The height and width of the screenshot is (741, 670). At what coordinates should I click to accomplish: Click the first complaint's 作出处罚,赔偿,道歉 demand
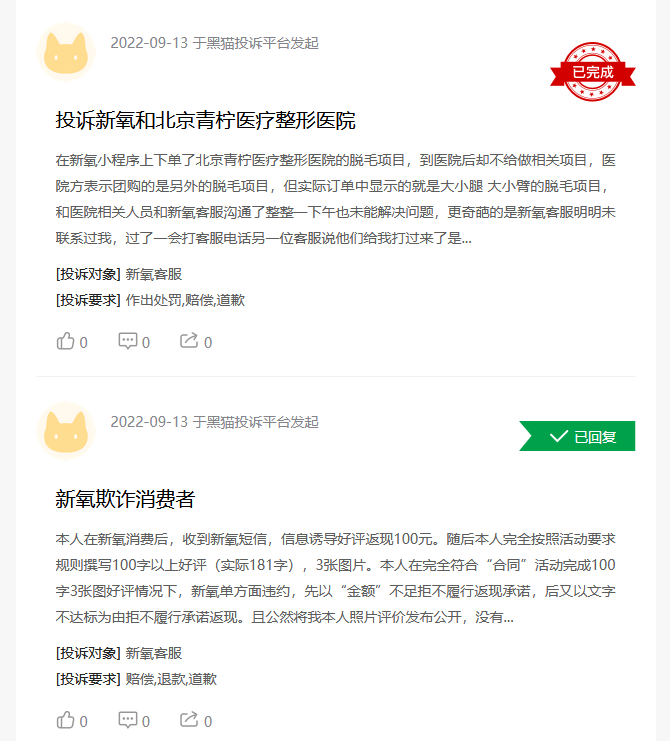coord(185,300)
